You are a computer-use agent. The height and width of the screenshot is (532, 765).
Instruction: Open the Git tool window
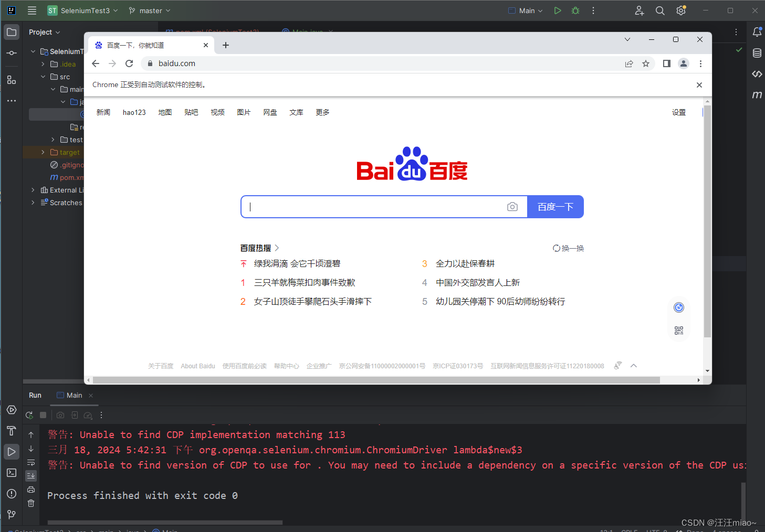12,515
